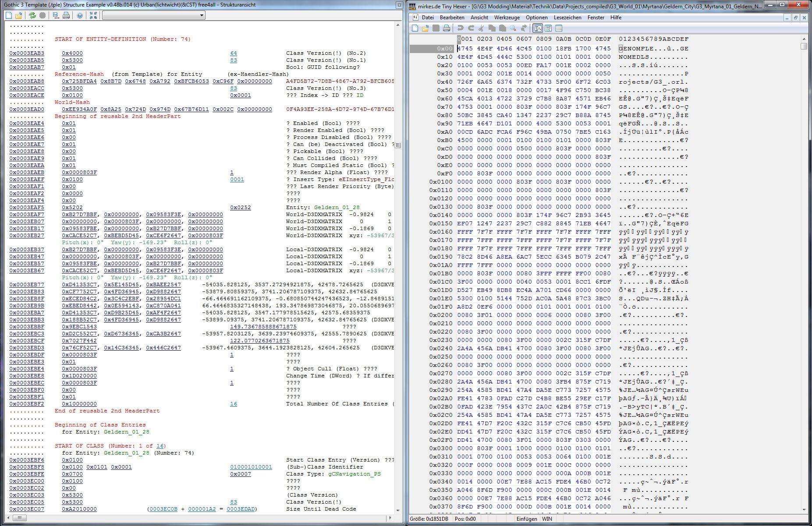This screenshot has width=812, height=526.
Task: Open the Hilfe menu
Action: (616, 18)
